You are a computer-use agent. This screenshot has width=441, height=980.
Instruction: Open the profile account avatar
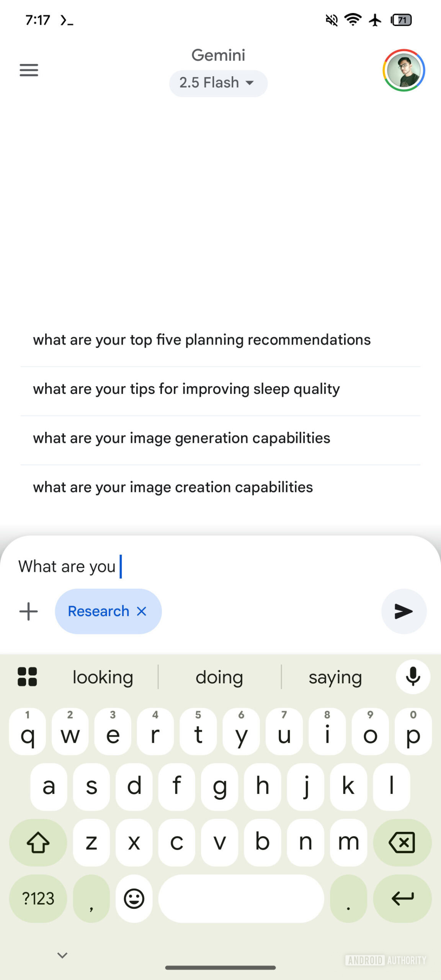coord(403,70)
